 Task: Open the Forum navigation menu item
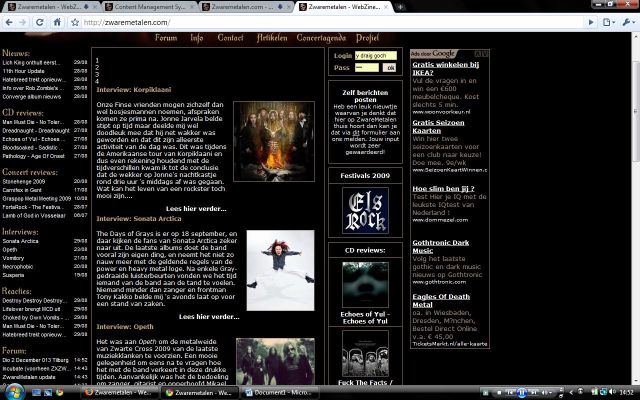pos(166,38)
